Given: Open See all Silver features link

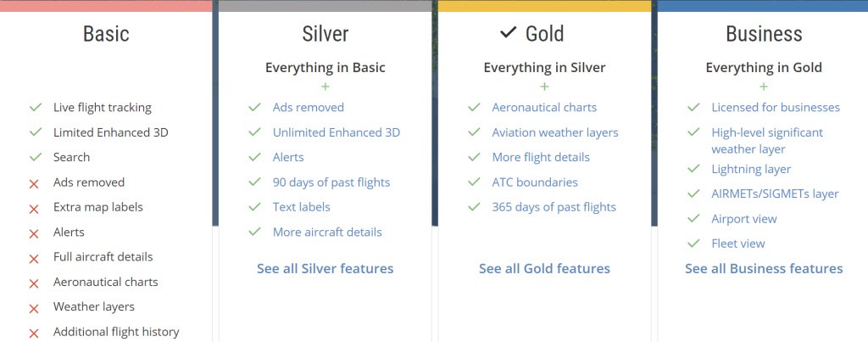Looking at the screenshot, I should 325,268.
